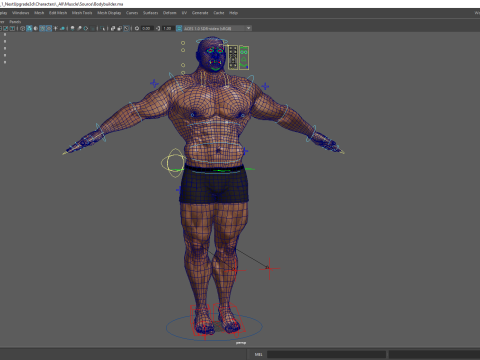Click the gamma value field 1.00

click(168, 28)
